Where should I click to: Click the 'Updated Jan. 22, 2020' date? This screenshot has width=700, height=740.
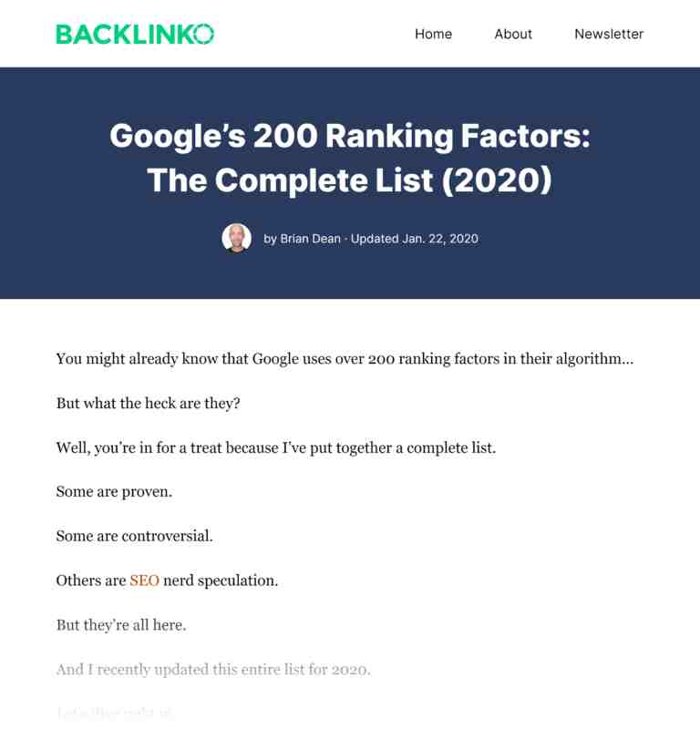(415, 239)
